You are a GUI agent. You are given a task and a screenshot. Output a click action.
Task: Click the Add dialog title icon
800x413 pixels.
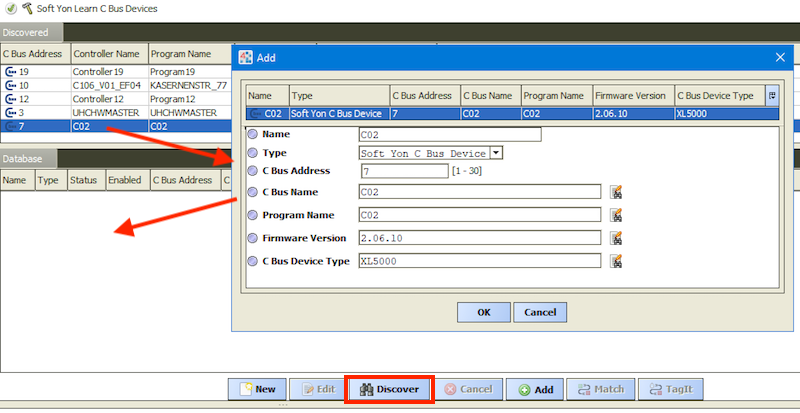[246, 58]
